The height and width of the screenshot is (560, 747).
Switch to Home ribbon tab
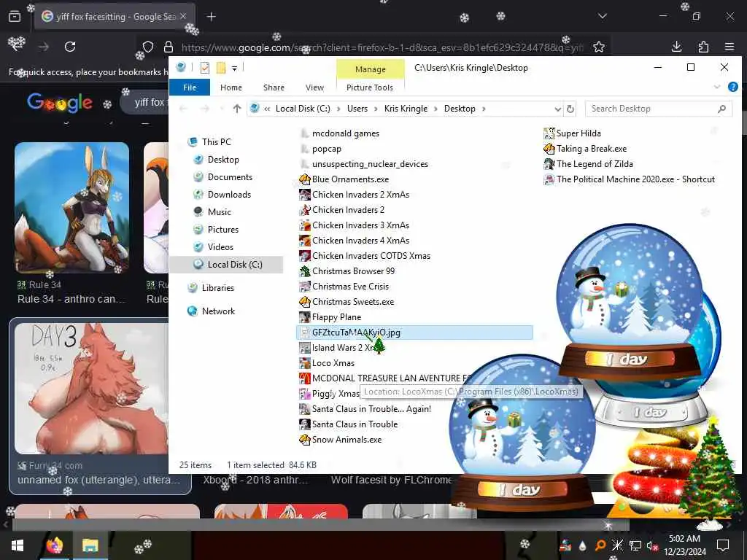(231, 87)
